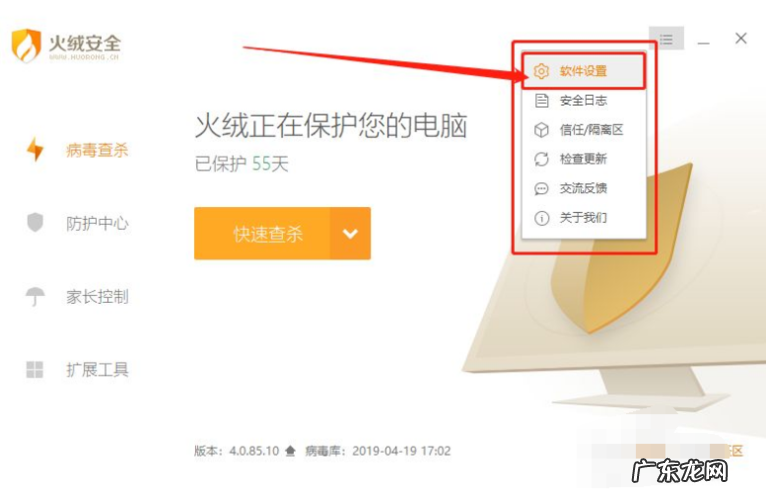Screen dimensions: 766x500
Task: Start 快速查杀 quick scan button
Action: point(262,234)
